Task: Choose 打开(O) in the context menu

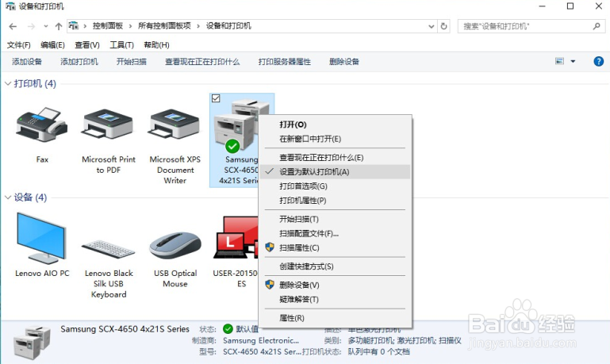Action: (x=335, y=125)
